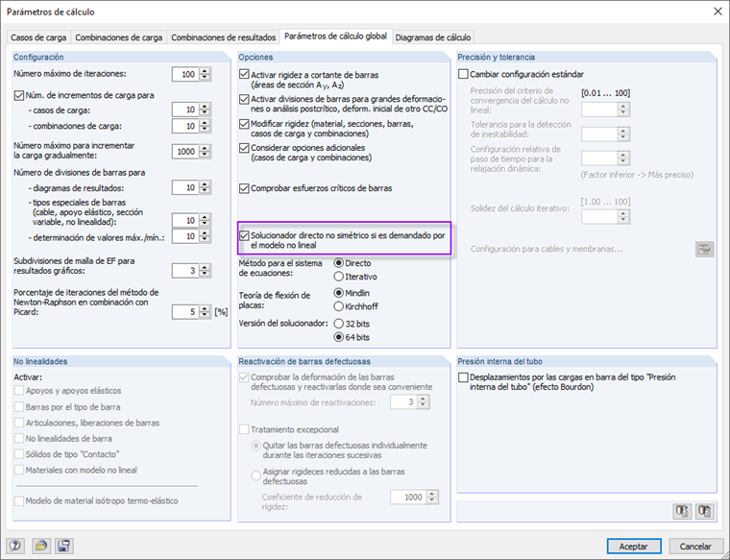Click the floppy disk save settings icon
The width and height of the screenshot is (730, 560).
point(63,546)
